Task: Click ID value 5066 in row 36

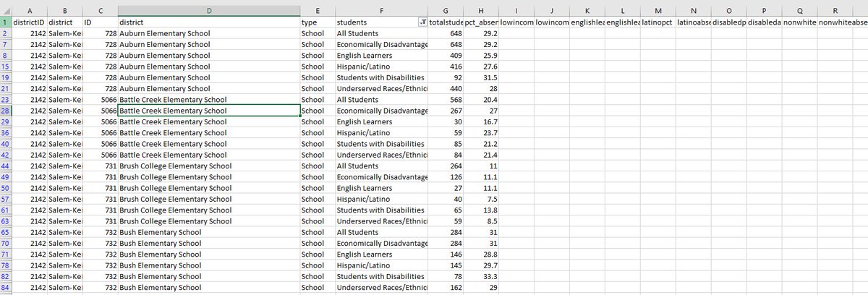Action: (100, 133)
